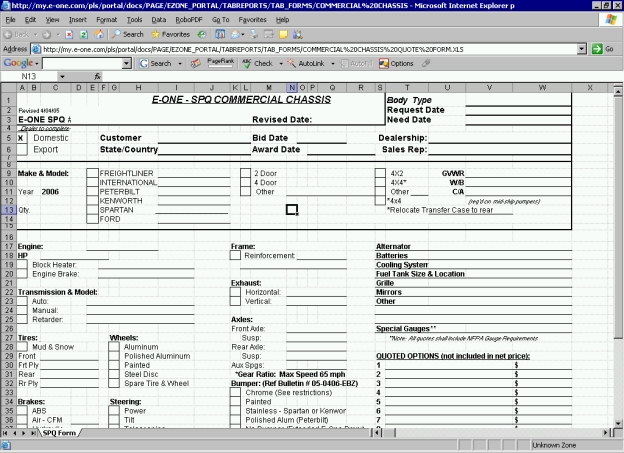The image size is (624, 453).
Task: Click the Google toolbar news icon
Action: [x=195, y=63]
